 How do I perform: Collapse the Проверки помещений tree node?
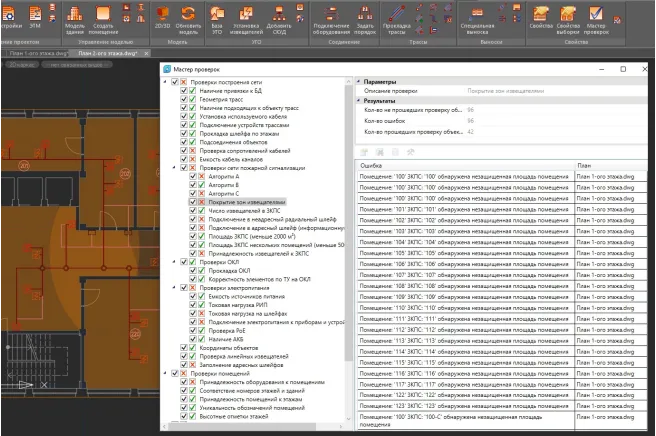[x=164, y=373]
